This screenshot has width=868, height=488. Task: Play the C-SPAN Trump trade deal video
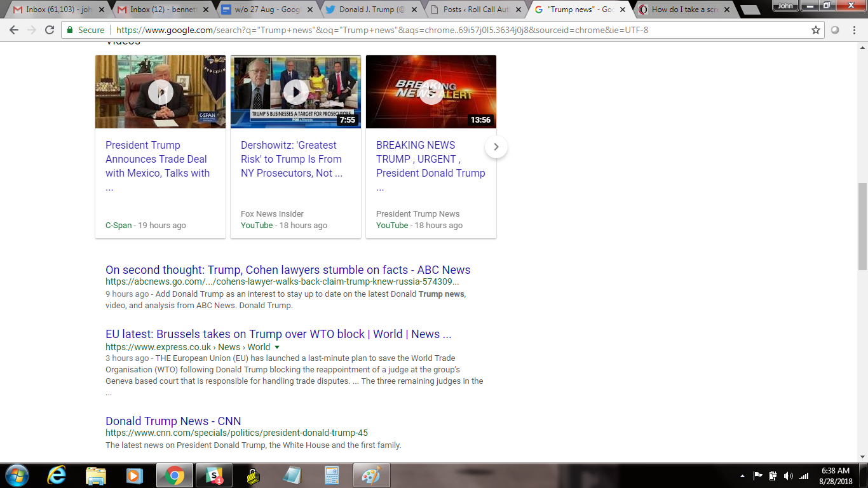(160, 92)
